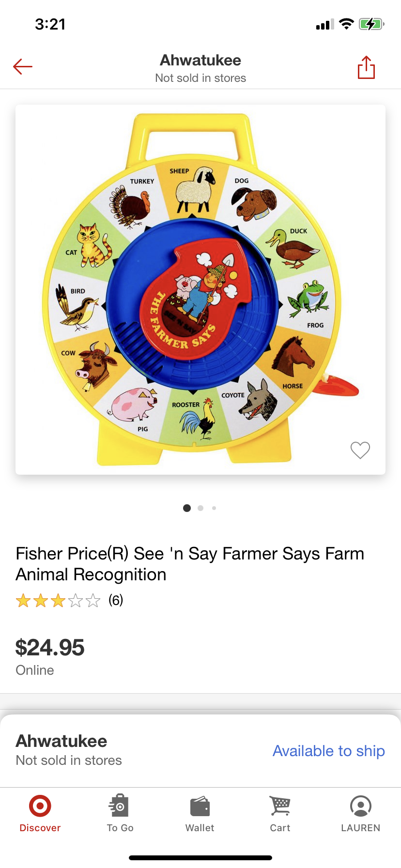Open the Cart tab
Screen dimensions: 401x868
pos(280,814)
